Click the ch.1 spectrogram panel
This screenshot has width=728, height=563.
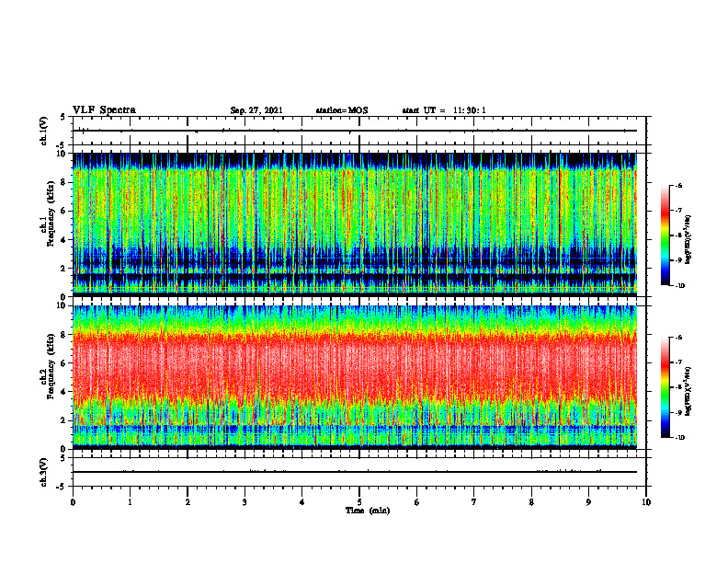355,224
